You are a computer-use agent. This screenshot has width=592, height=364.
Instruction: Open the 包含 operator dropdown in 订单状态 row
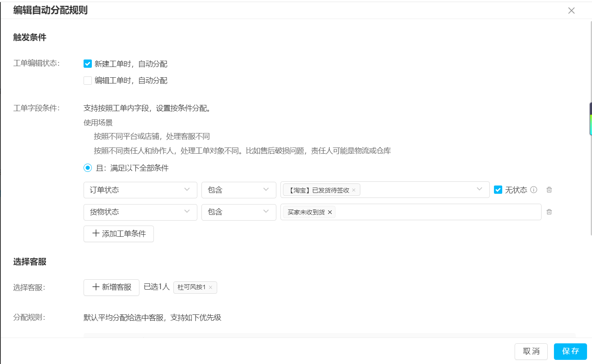239,190
